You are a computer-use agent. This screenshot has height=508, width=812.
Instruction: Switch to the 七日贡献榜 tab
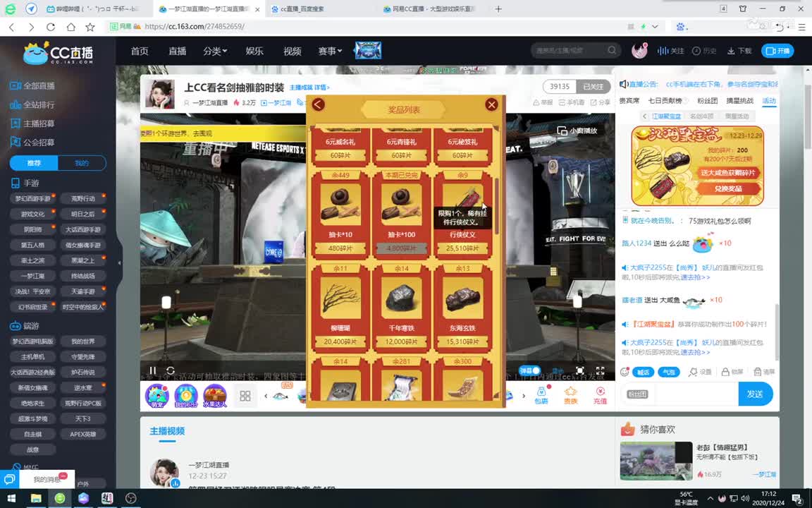(665, 101)
